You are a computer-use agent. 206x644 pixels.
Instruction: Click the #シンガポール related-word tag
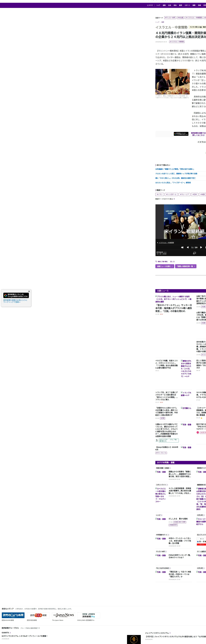[171, 194]
